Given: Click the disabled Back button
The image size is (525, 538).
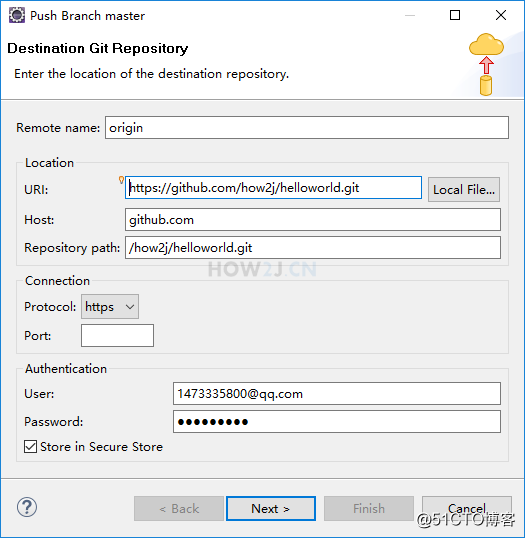Looking at the screenshot, I should coord(179,508).
